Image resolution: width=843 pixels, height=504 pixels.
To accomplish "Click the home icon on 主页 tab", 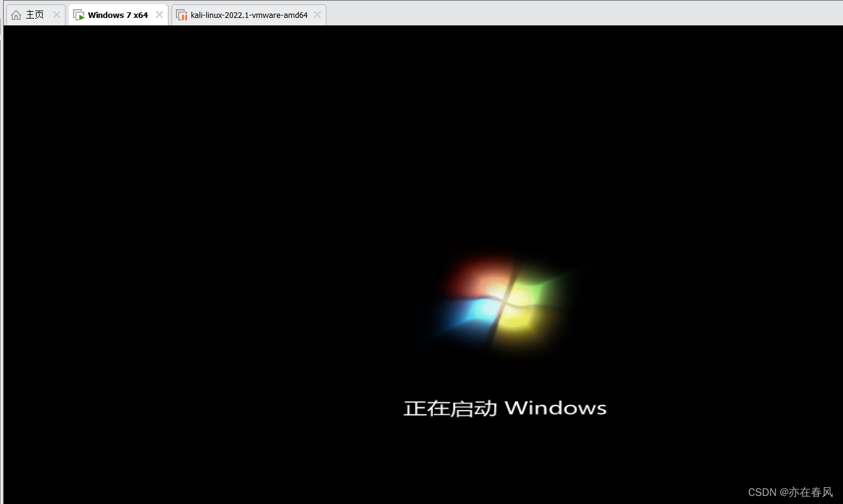I will coord(16,15).
